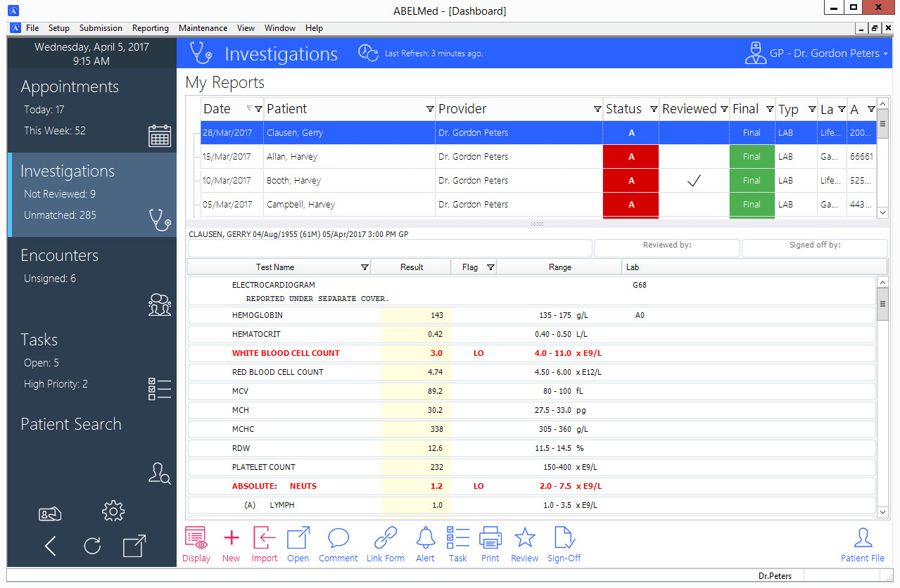Toggle the Reviewed checkmark for Booth, Harvey
This screenshot has height=588, width=900.
coord(694,180)
